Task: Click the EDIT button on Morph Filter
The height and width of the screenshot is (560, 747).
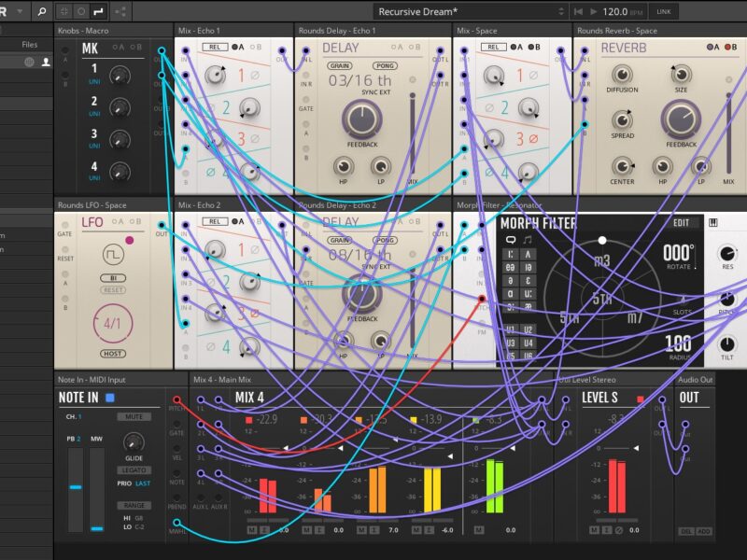Action: 681,223
